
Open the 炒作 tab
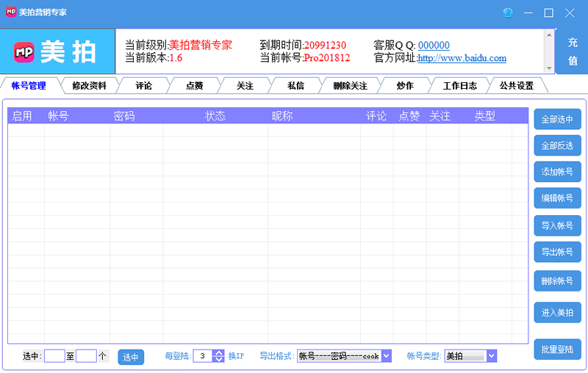coord(405,86)
